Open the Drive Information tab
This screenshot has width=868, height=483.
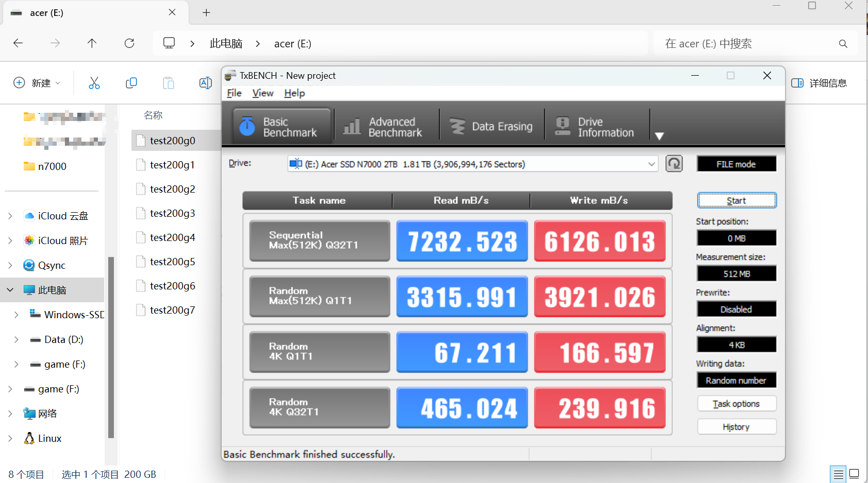597,127
